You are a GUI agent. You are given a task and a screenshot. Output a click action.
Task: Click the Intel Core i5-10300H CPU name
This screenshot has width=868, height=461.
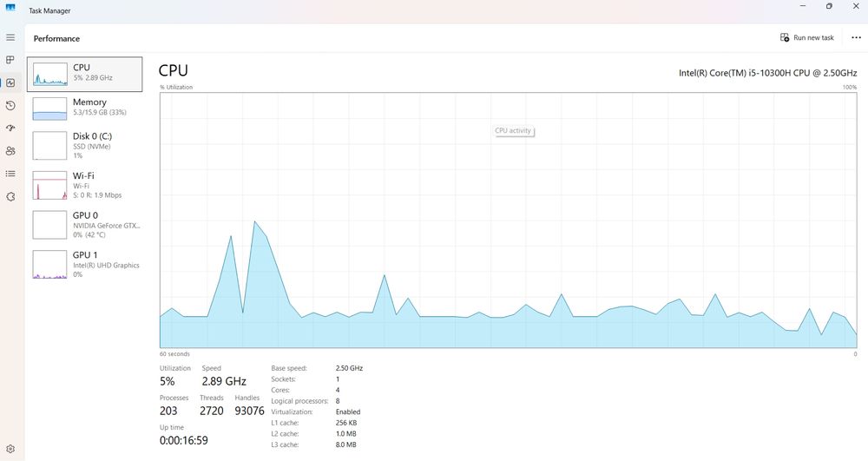pyautogui.click(x=768, y=73)
